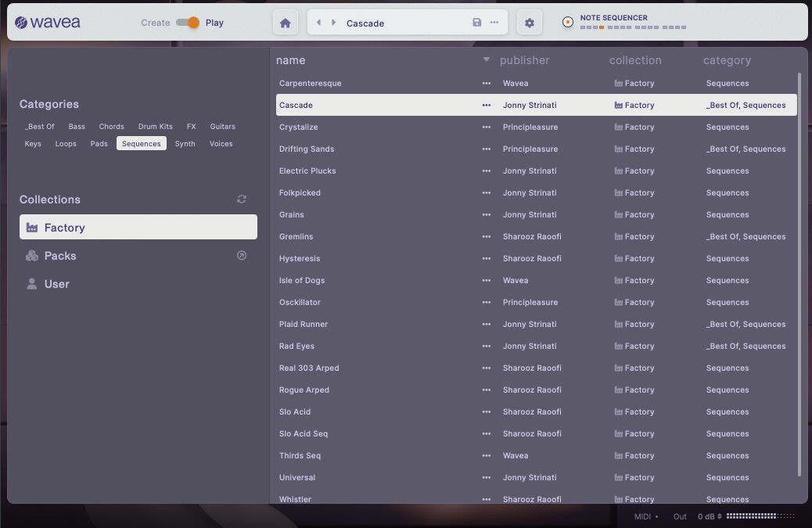Open options for Cascade preset
812x528 pixels.
pyautogui.click(x=487, y=105)
